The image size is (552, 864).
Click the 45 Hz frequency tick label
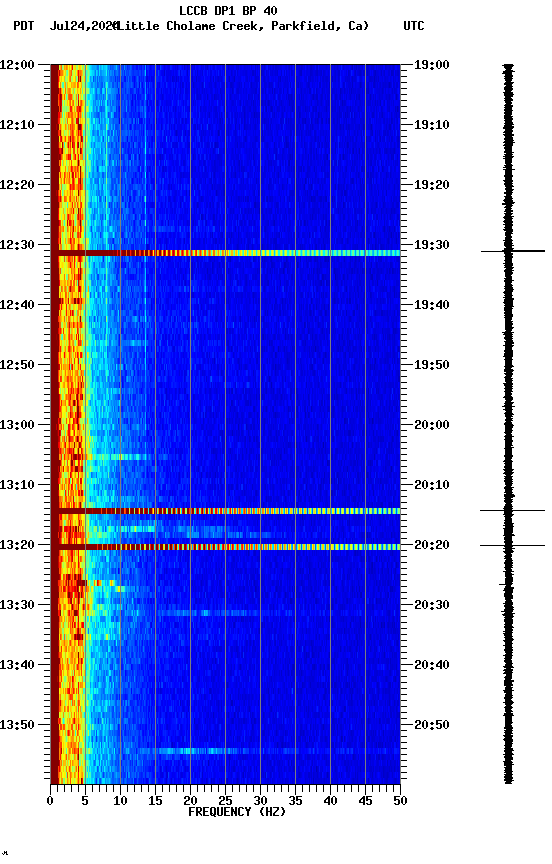(x=365, y=801)
